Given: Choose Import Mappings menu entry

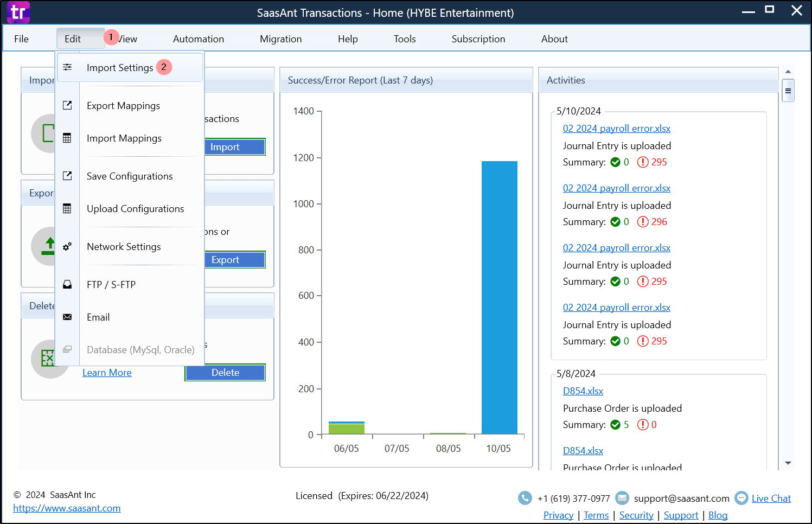Looking at the screenshot, I should coord(130,138).
